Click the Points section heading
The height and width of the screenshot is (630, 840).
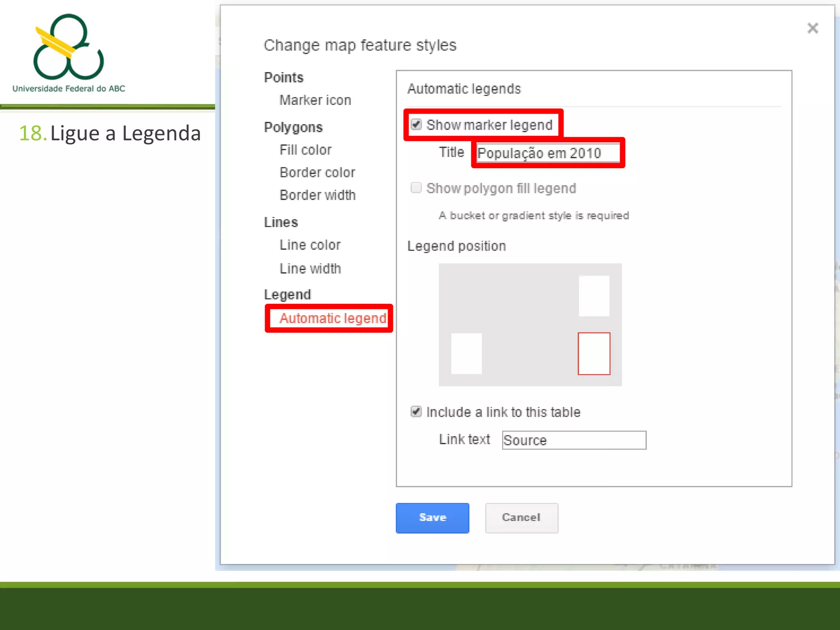[284, 78]
